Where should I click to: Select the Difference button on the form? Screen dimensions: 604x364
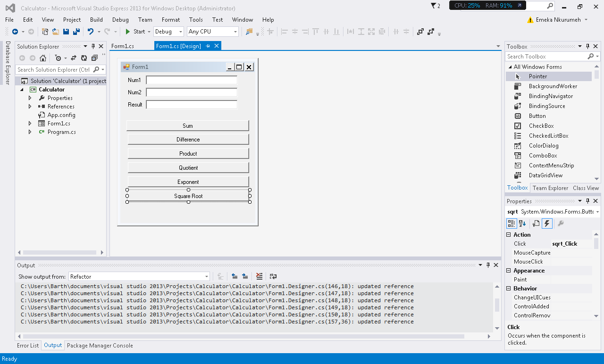188,140
